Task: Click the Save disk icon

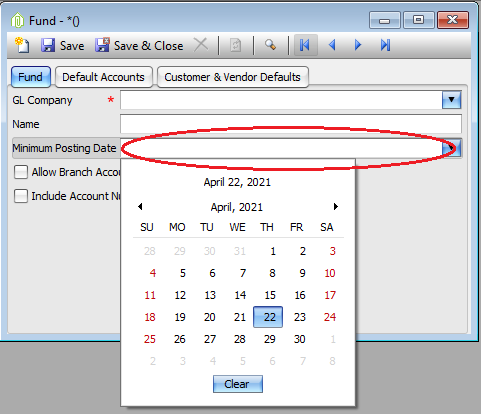Action: pyautogui.click(x=48, y=45)
